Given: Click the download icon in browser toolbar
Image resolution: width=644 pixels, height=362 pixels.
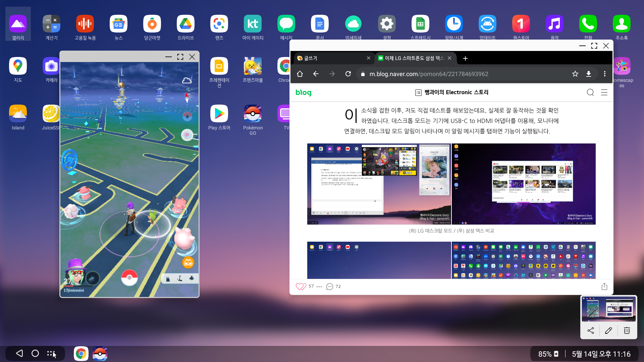Looking at the screenshot, I should point(589,74).
